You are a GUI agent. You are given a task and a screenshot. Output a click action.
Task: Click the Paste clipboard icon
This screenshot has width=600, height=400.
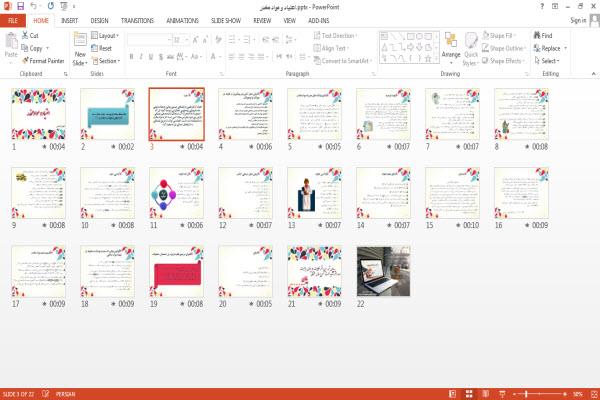click(x=11, y=41)
